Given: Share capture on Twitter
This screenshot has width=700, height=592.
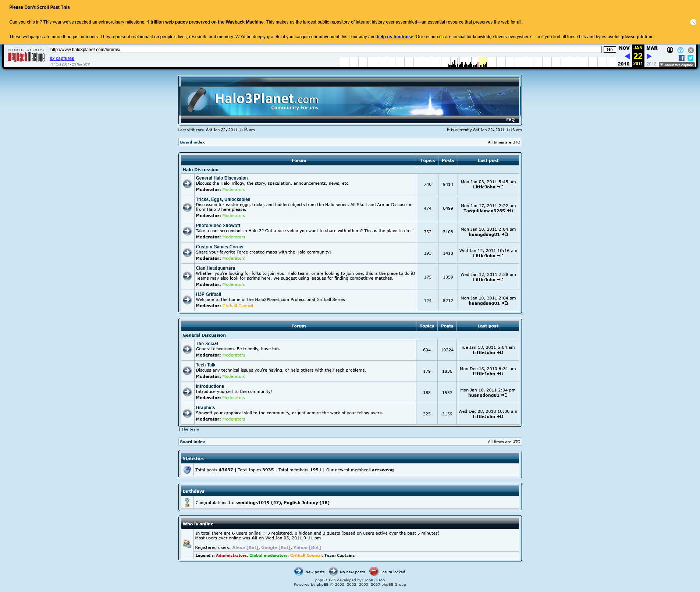Looking at the screenshot, I should click(690, 58).
